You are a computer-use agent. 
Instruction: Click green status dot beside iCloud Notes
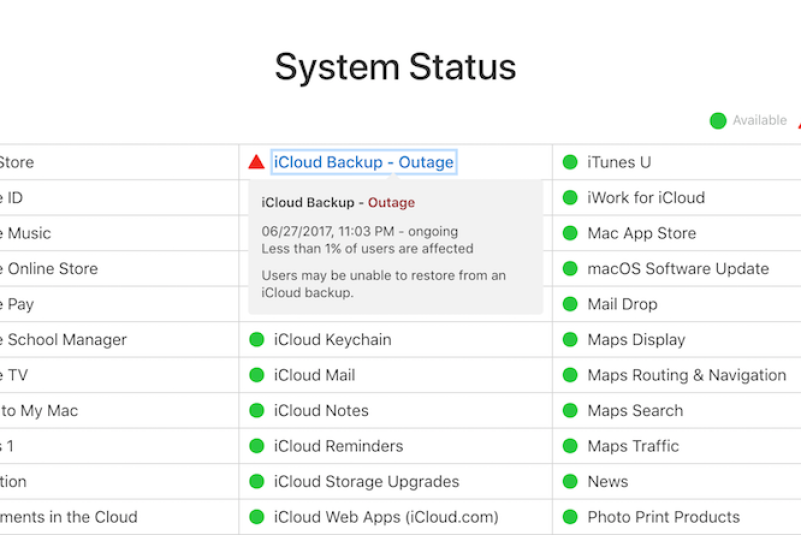(x=256, y=410)
